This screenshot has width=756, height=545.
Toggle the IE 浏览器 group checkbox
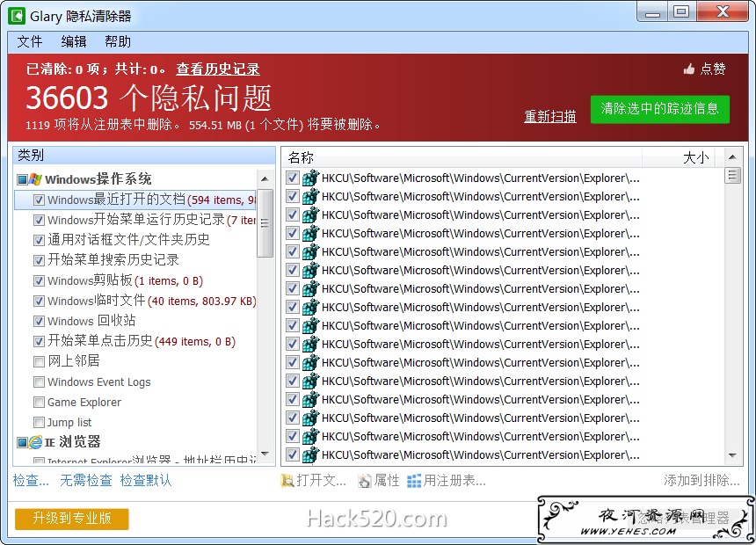tap(22, 442)
